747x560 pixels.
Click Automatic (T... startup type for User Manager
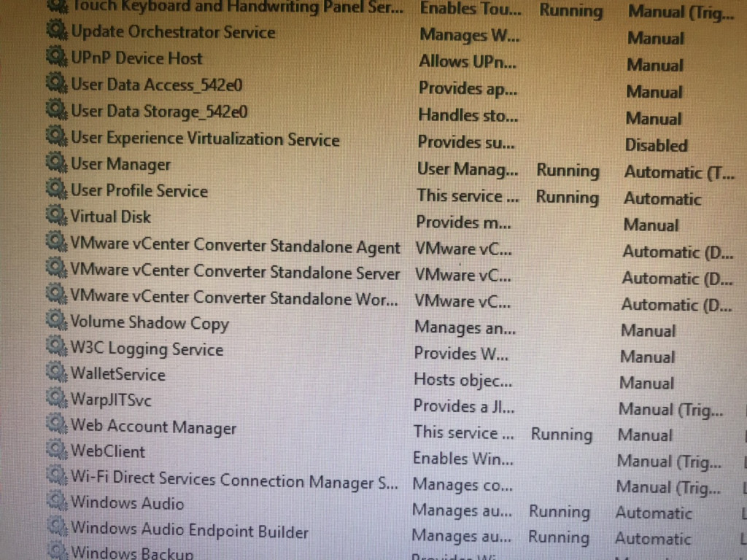click(x=679, y=172)
